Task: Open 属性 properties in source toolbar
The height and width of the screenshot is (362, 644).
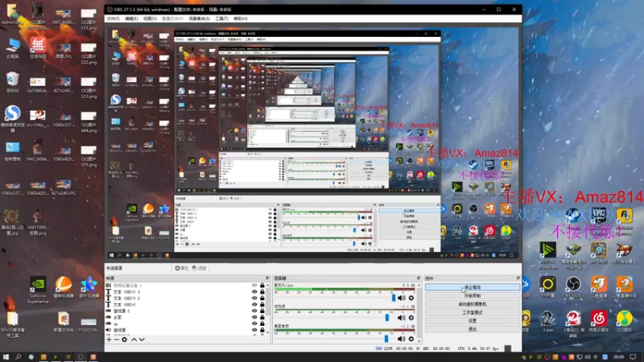Action: coord(182,268)
